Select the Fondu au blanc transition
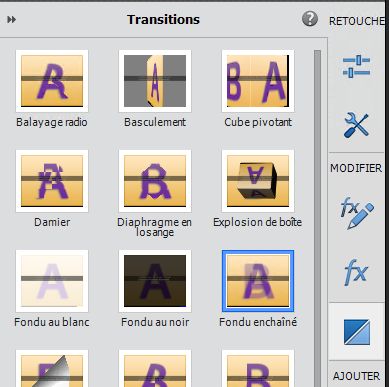Image resolution: width=389 pixels, height=387 pixels. (x=52, y=281)
